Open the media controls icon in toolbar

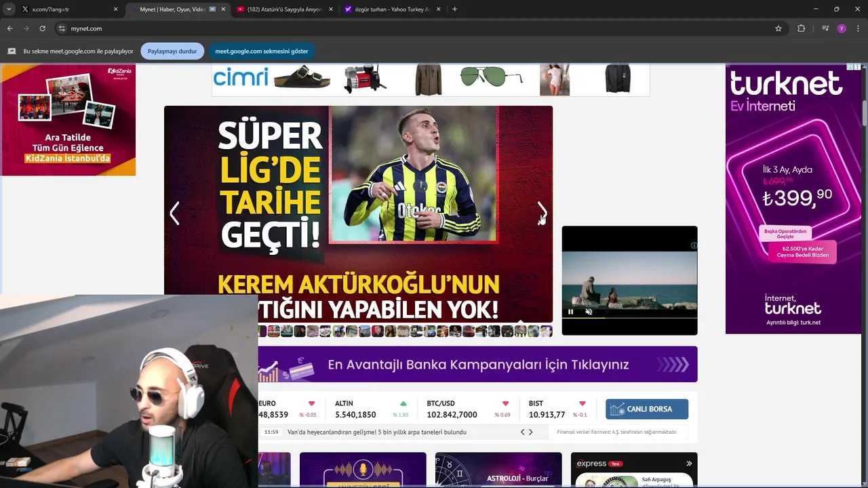click(825, 28)
